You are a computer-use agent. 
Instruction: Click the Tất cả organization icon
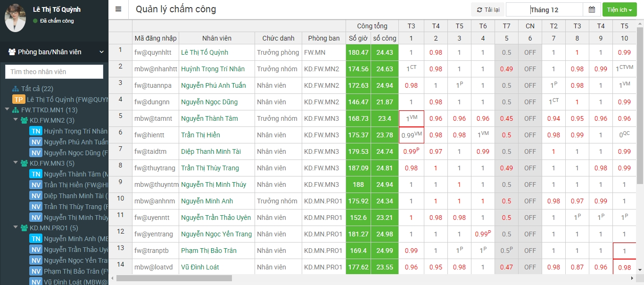click(15, 89)
